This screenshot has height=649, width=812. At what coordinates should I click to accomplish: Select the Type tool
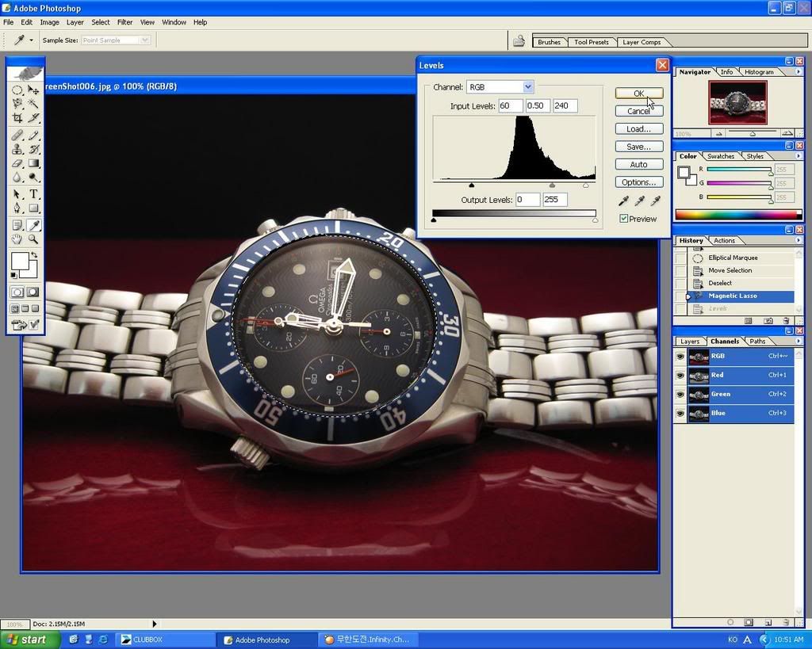coord(33,194)
